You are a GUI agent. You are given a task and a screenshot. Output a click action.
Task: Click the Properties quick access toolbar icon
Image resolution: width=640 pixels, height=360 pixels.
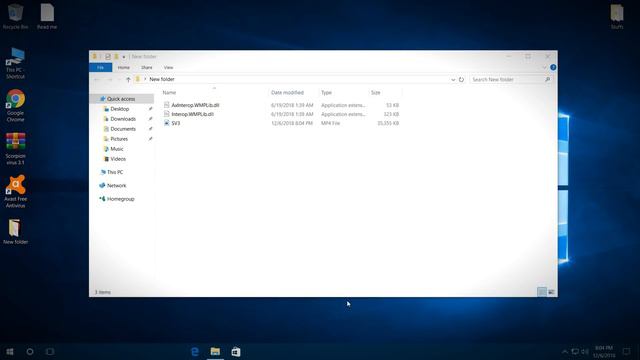[108, 57]
